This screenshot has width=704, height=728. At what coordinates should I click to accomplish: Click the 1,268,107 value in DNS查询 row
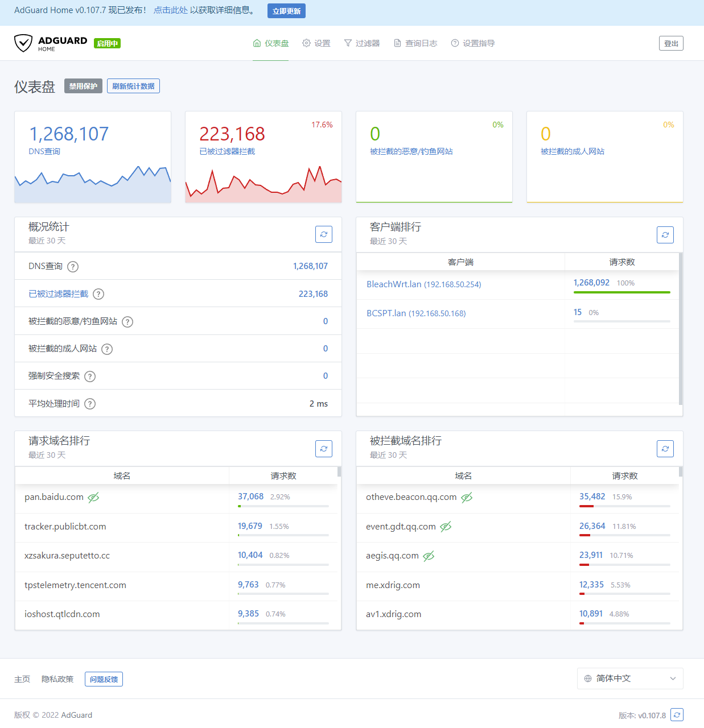(310, 266)
